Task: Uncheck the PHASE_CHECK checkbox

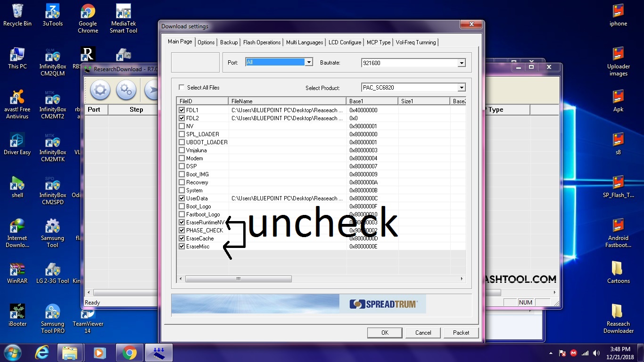Action: coord(182,230)
